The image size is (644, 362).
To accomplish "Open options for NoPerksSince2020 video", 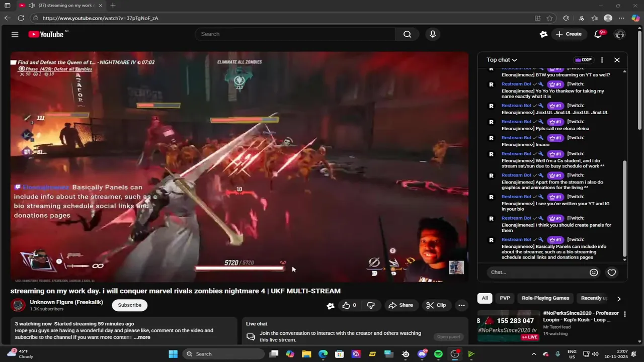I will point(624,314).
